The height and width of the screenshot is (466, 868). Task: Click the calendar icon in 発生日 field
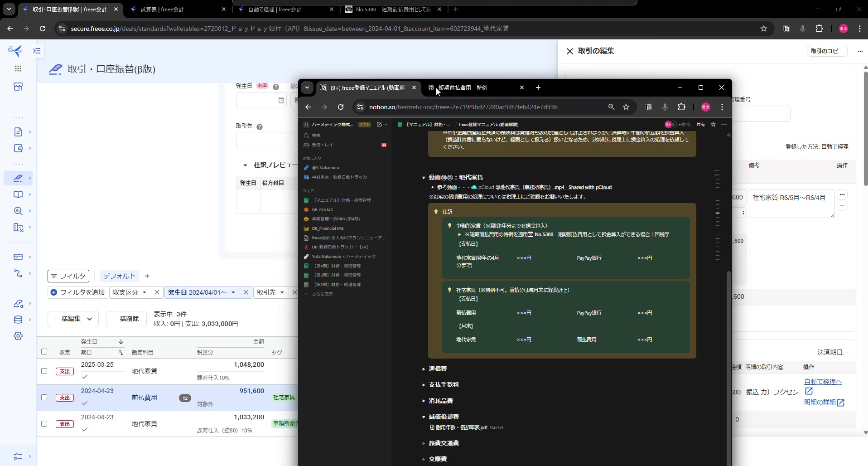pos(281,100)
